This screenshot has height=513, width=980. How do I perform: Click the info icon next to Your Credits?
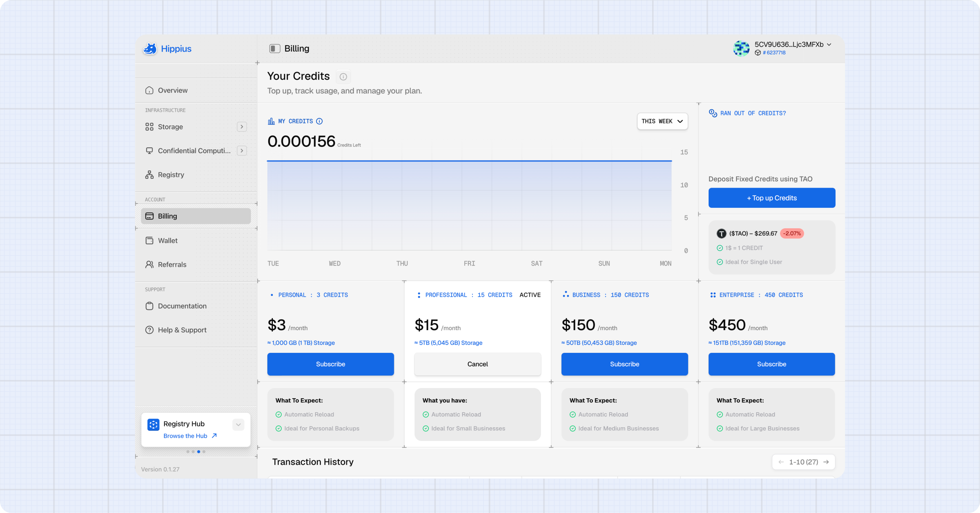coord(343,77)
